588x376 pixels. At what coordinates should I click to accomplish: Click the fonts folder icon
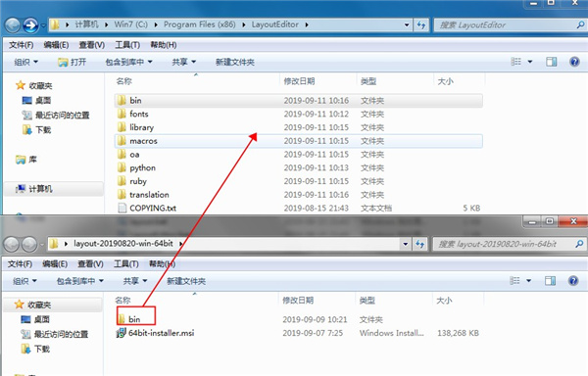[x=122, y=114]
